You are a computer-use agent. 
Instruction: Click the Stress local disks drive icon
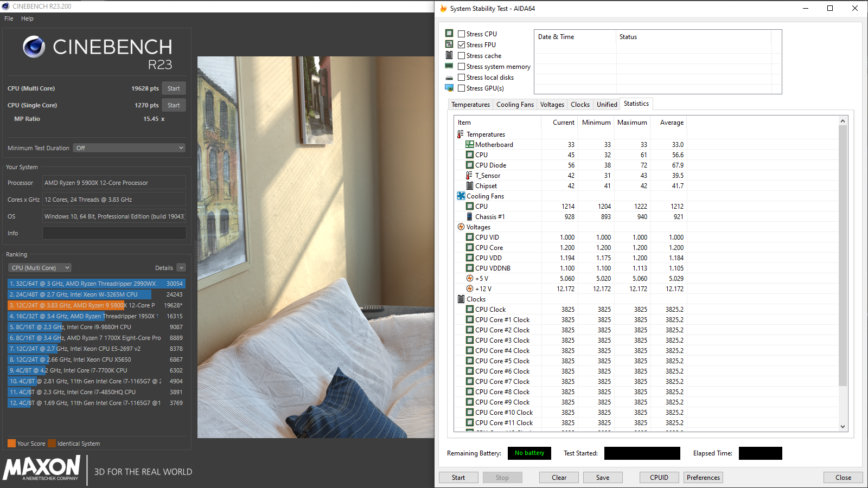449,78
